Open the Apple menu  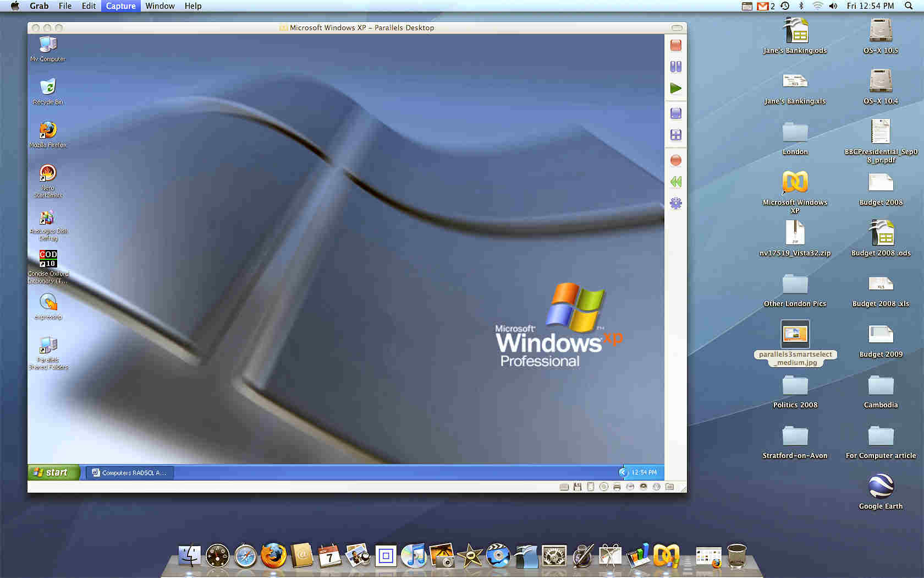[15, 6]
